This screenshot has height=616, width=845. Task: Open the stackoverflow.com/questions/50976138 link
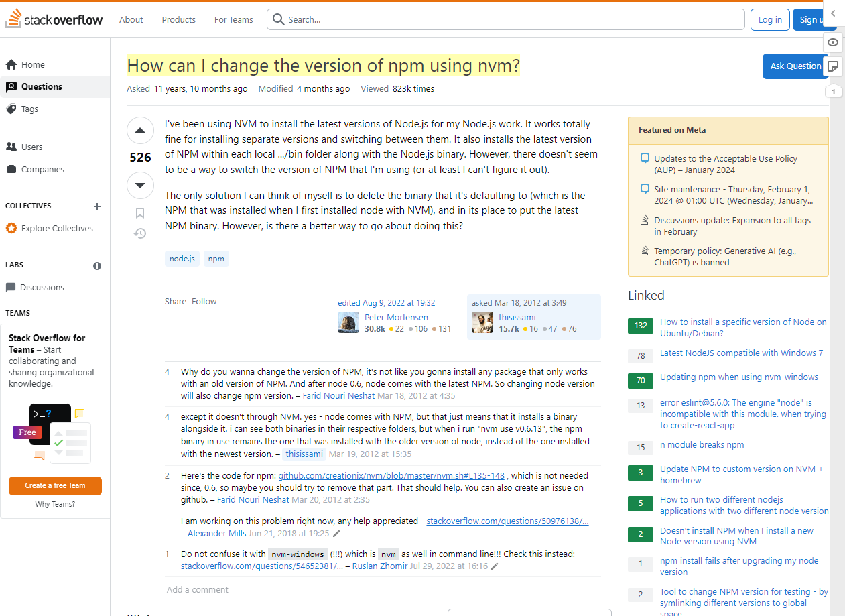click(x=508, y=521)
